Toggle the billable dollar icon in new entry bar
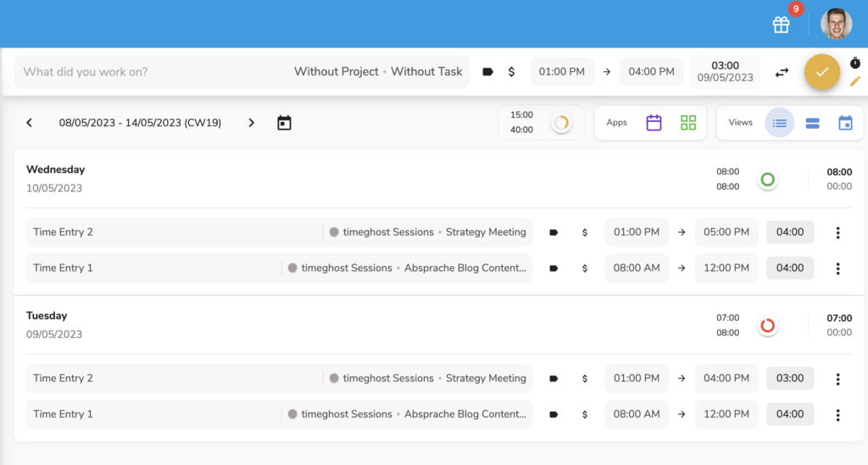Image resolution: width=868 pixels, height=465 pixels. [511, 72]
